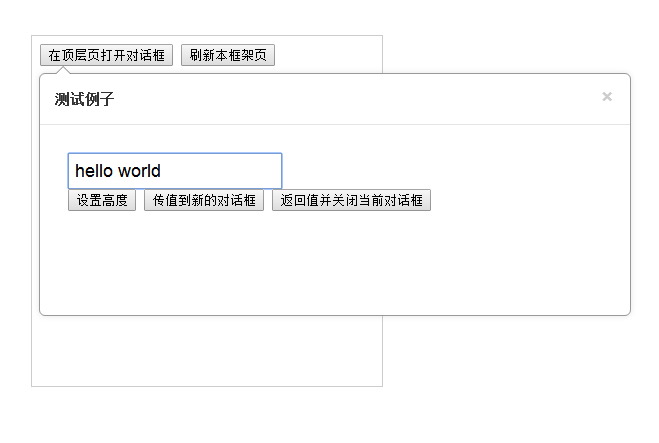Click empty dialog body below the buttons
Screen dimensions: 659x443
[x=330, y=265]
